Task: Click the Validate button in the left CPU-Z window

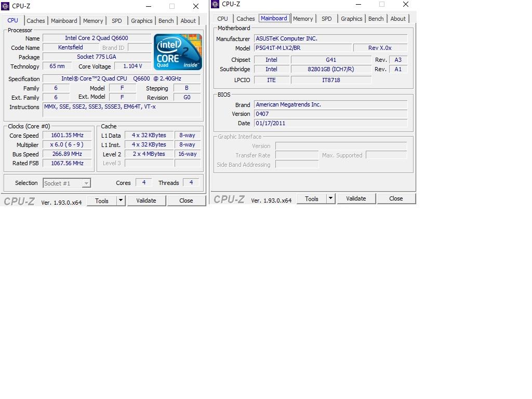Action: pyautogui.click(x=146, y=201)
